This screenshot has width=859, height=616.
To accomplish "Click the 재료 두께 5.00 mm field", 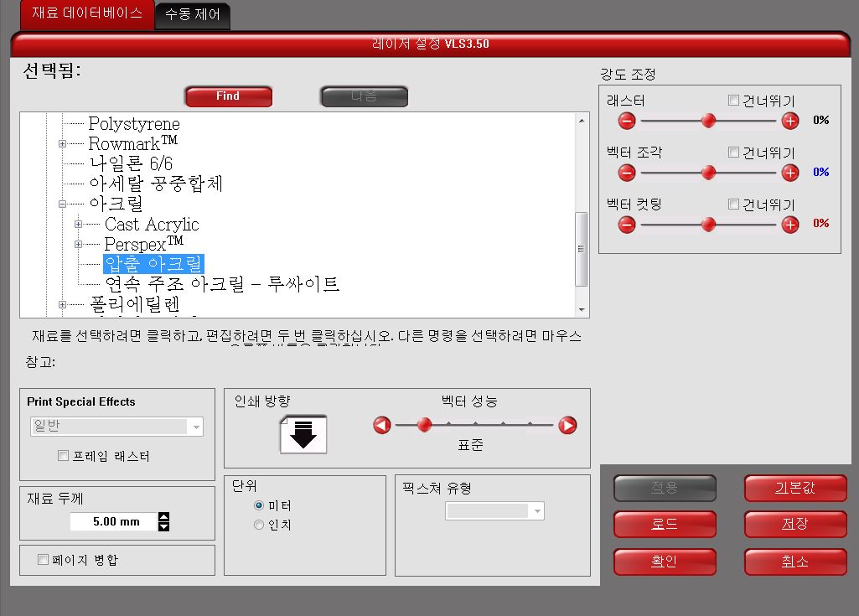I will click(x=114, y=522).
